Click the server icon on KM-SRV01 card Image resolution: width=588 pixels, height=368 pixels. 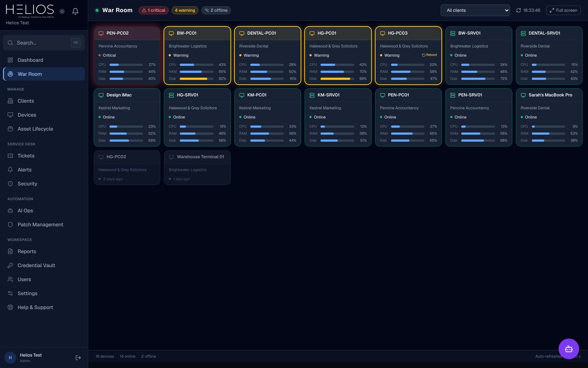point(312,95)
